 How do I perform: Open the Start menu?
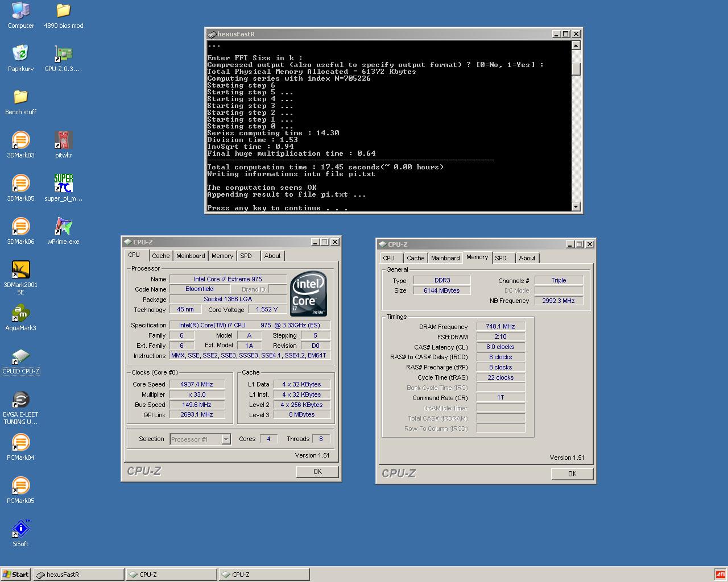[x=16, y=574]
